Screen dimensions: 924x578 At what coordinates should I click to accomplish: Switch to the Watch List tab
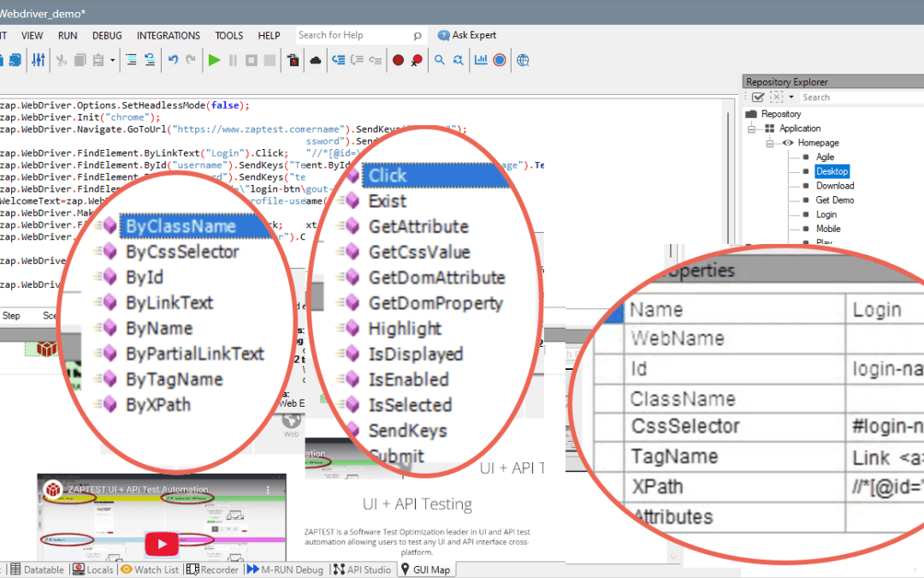[x=150, y=569]
